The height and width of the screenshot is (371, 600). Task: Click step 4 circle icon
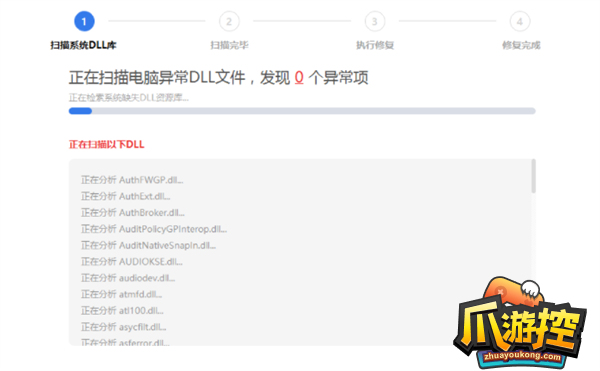point(520,21)
